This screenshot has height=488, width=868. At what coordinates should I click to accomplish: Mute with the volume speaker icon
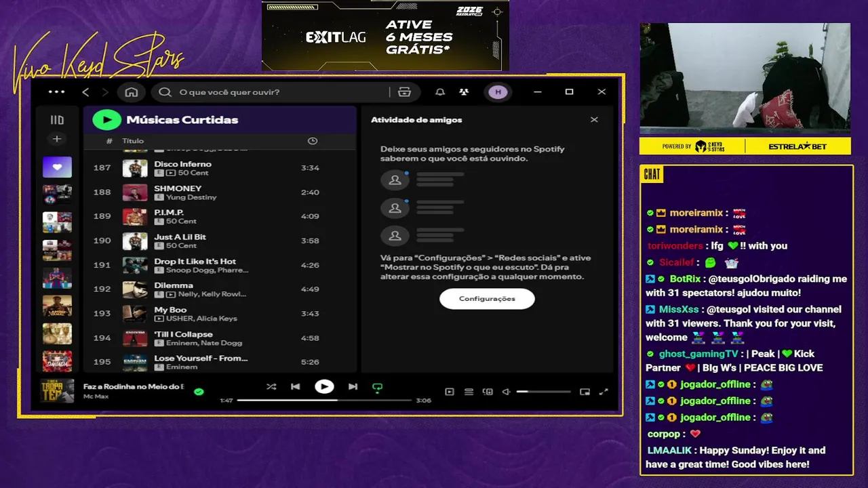(x=506, y=392)
